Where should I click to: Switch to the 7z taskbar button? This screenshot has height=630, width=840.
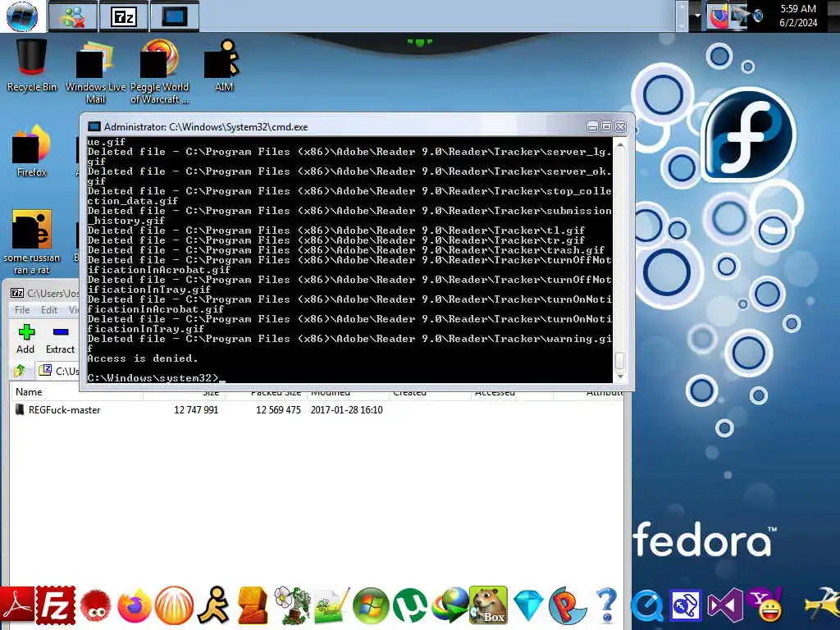tap(124, 16)
